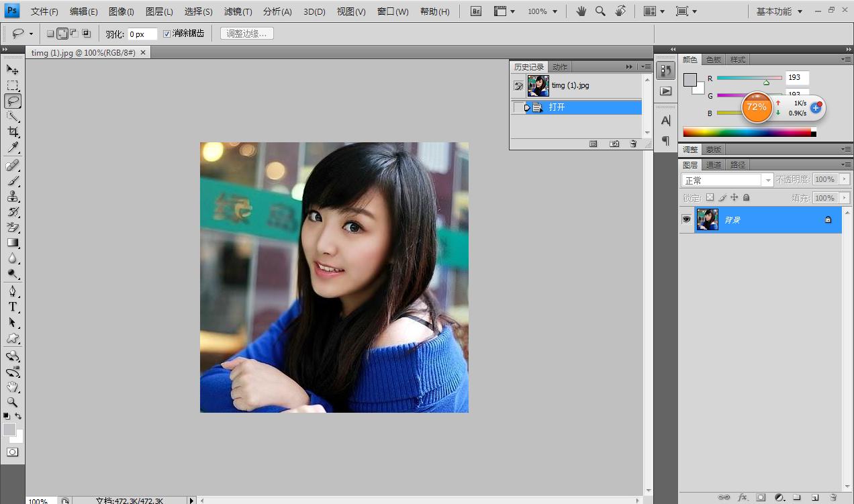Launch Adobe Bridge from the top bar

(x=475, y=11)
